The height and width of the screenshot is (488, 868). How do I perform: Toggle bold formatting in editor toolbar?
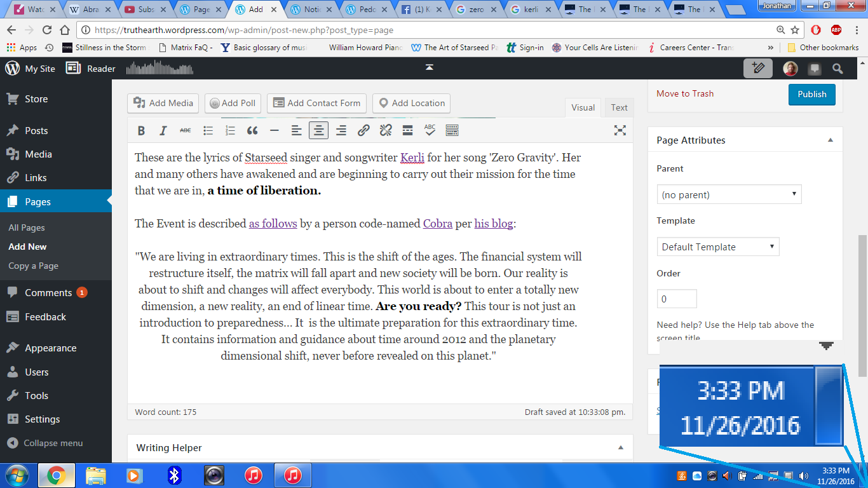142,130
